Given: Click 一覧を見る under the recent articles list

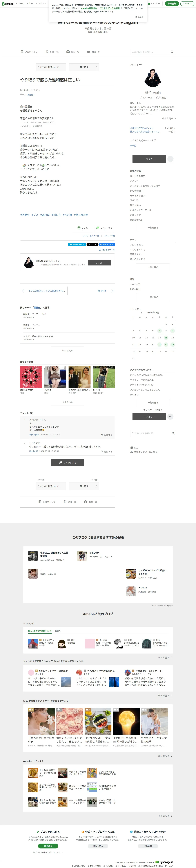Looking at the screenshot, I should point(153,228).
